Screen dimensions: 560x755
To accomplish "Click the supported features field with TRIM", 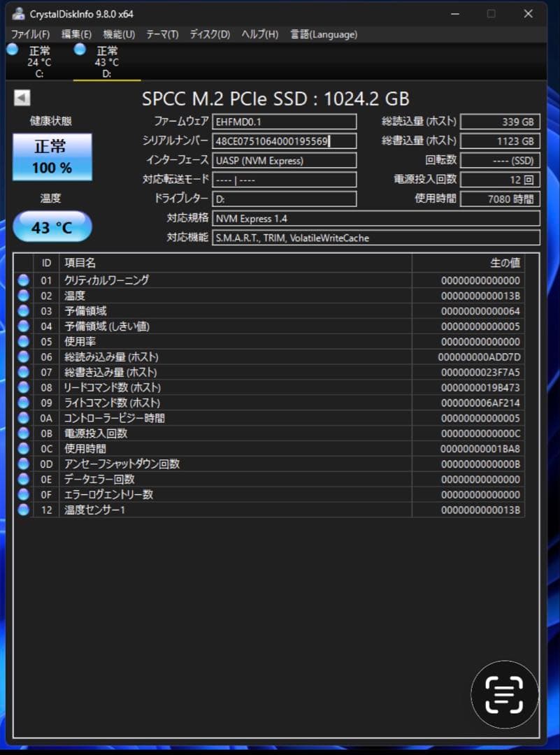I will (376, 238).
